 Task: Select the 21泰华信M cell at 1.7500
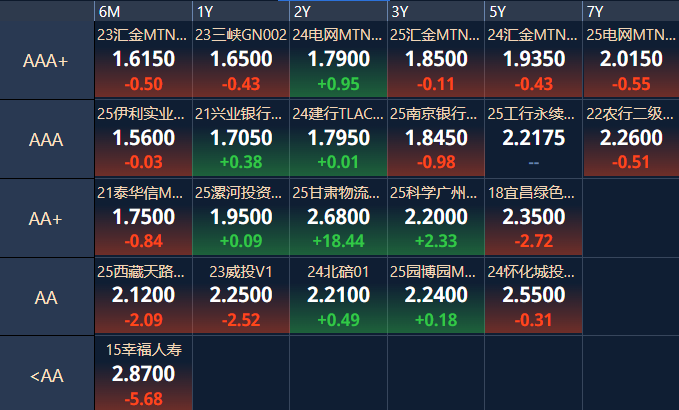(142, 218)
